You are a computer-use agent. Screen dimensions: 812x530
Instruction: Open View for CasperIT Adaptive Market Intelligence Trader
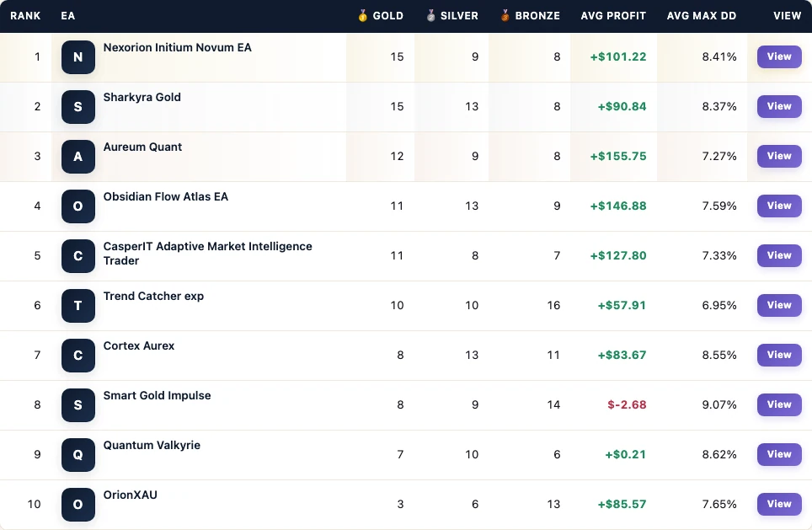[x=779, y=255]
